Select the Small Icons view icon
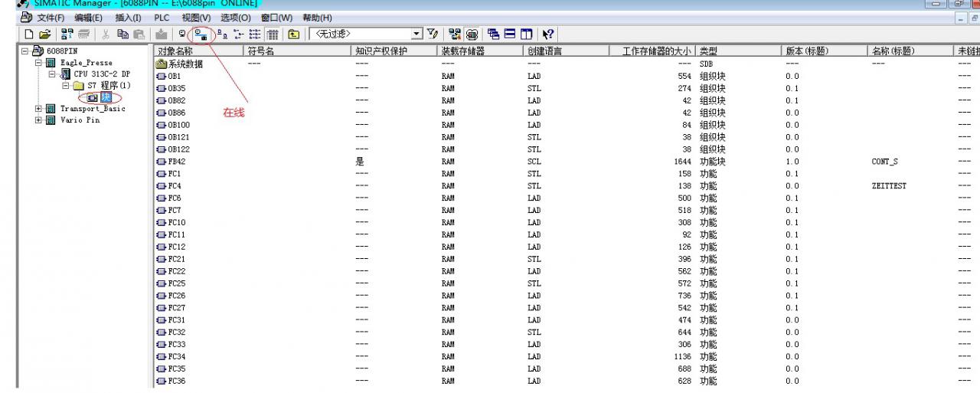 (239, 34)
